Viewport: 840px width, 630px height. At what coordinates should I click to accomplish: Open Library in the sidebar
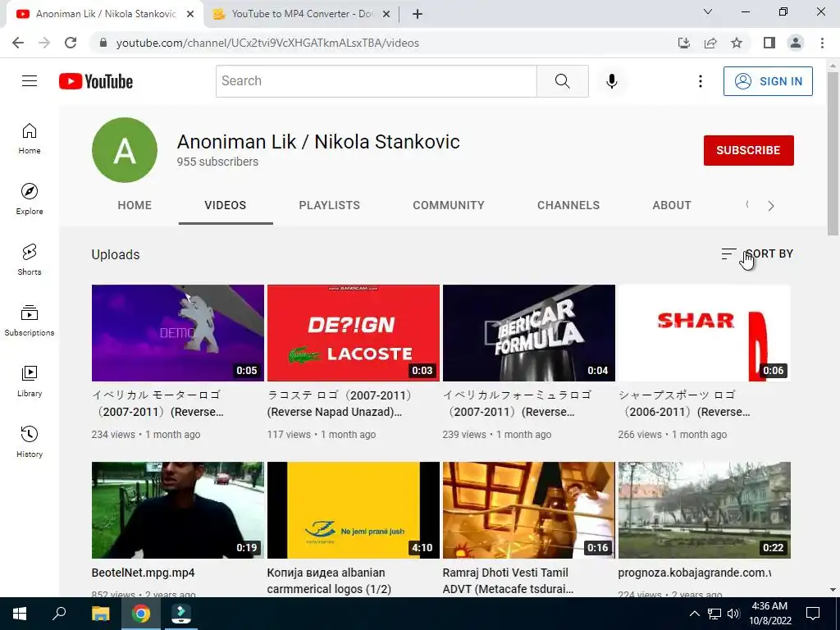[30, 381]
